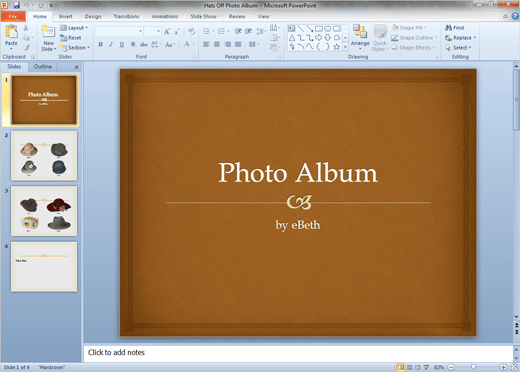Click Increase Font Size icon

pyautogui.click(x=167, y=31)
